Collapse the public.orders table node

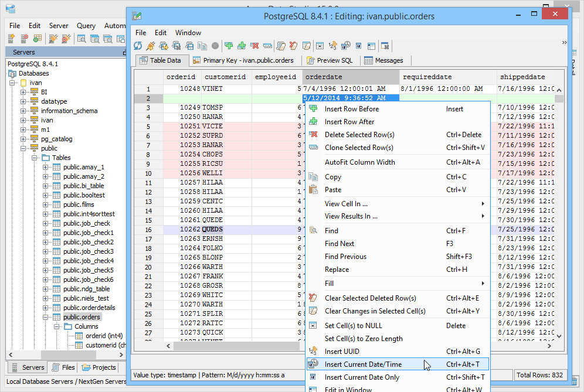[45, 317]
